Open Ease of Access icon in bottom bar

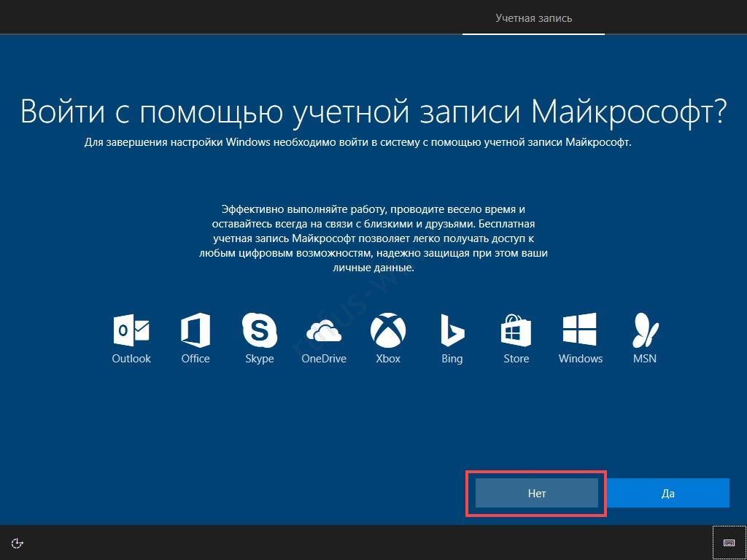[x=18, y=542]
